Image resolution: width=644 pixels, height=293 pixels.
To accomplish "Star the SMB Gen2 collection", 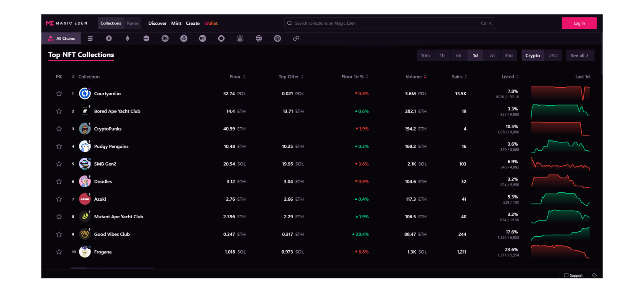I will (x=59, y=164).
